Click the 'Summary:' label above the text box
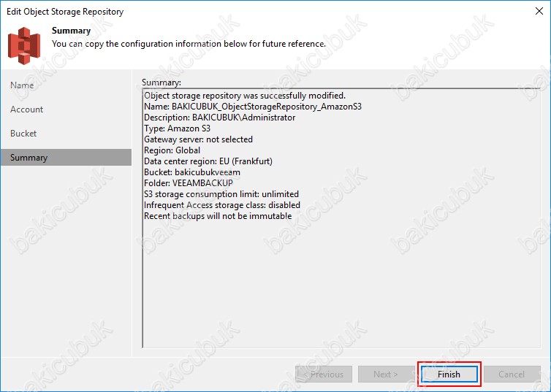This screenshot has width=551, height=392. 161,82
